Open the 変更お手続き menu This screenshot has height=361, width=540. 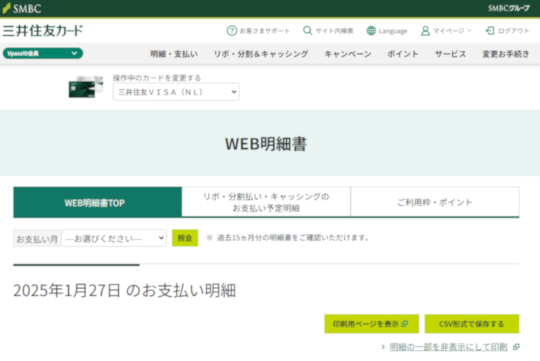click(506, 54)
